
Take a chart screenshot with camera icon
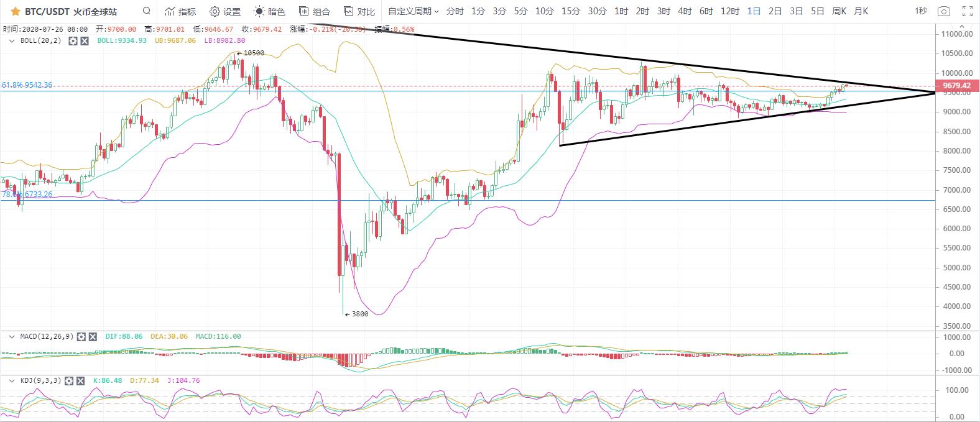(x=944, y=11)
